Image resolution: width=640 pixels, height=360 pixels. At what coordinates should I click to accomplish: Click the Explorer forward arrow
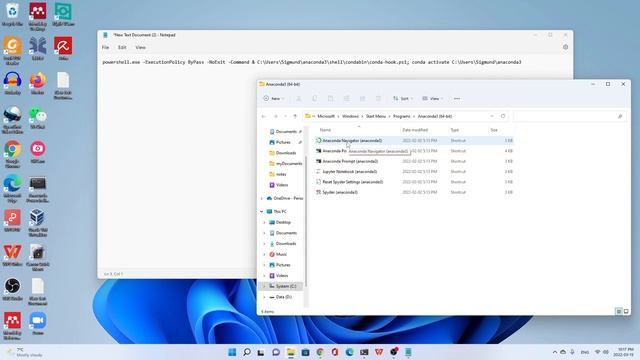coord(276,116)
